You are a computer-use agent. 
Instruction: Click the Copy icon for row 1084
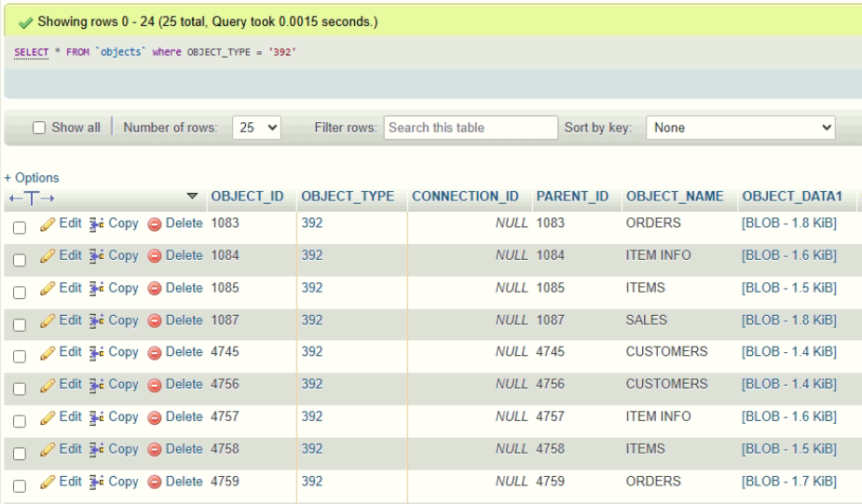96,256
